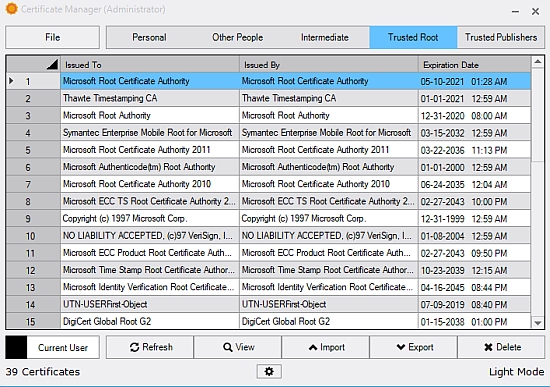The height and width of the screenshot is (387, 550).
Task: Click the Current User button
Action: [63, 347]
